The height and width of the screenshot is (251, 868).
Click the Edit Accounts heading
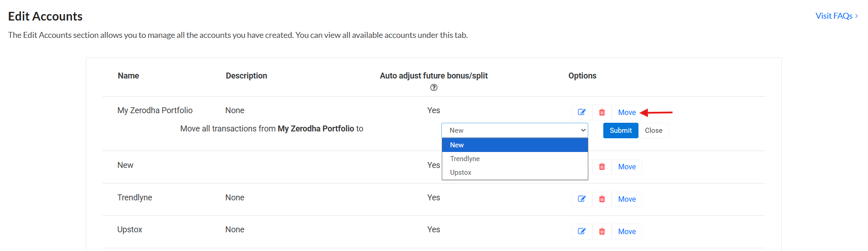pyautogui.click(x=45, y=16)
